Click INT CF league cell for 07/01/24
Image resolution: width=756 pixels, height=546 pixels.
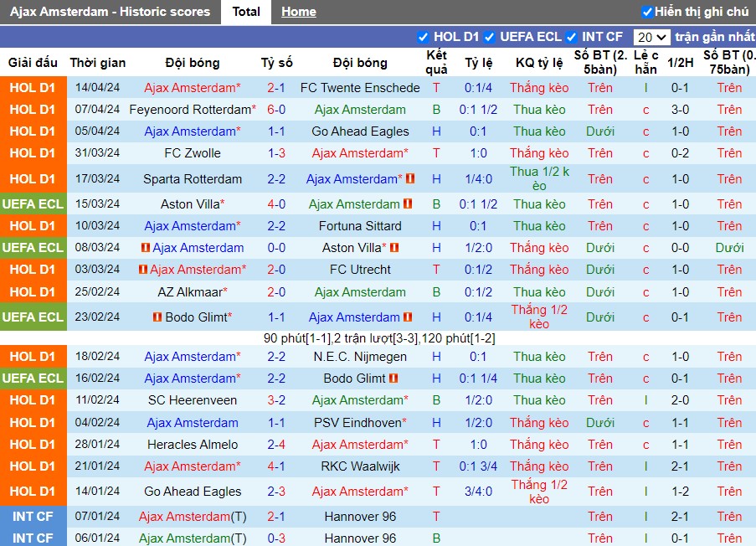33,516
